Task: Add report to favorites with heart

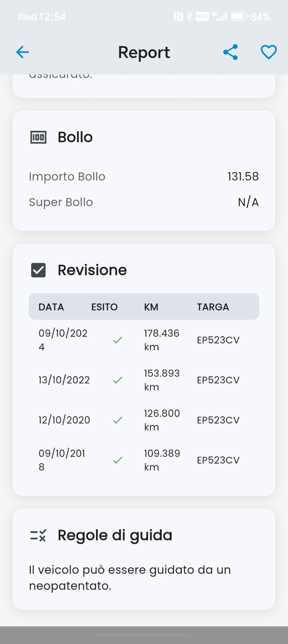Action: click(x=269, y=52)
